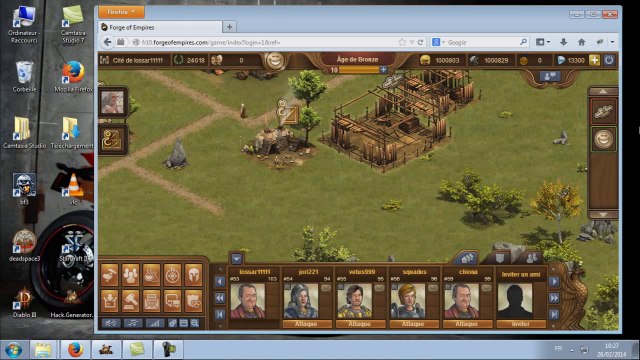
Task: Toggle graphics quality bars button
Action: click(154, 323)
